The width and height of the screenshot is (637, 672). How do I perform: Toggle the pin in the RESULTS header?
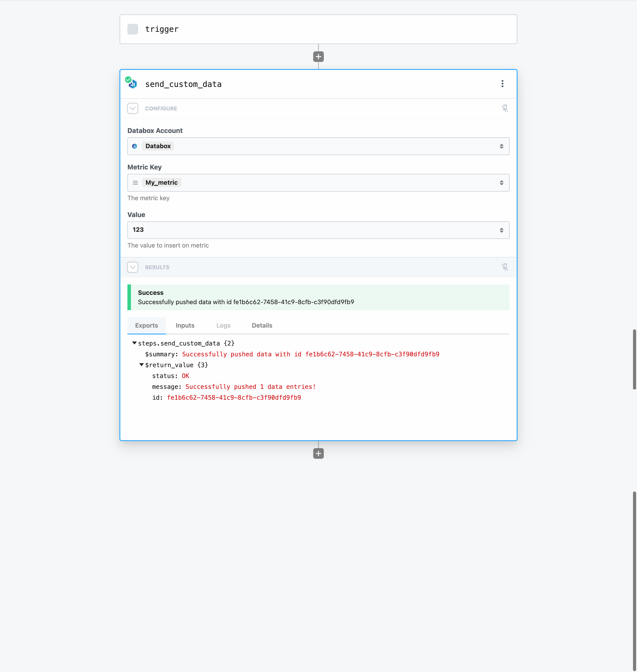click(505, 267)
